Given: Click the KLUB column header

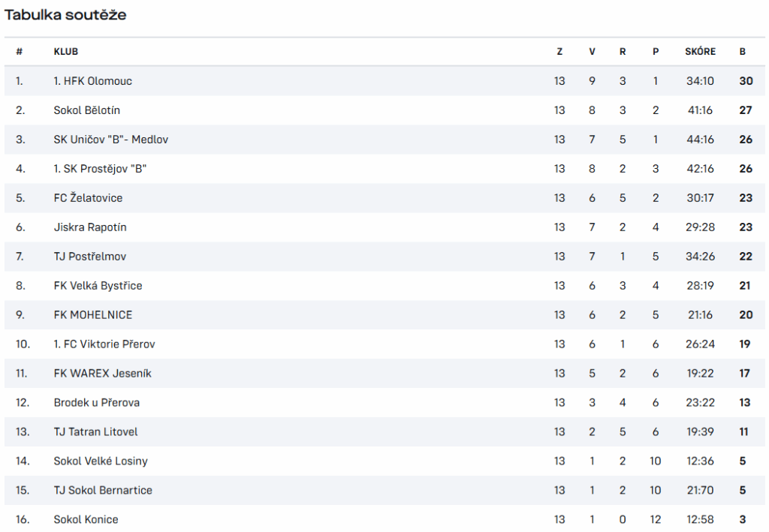Looking at the screenshot, I should pyautogui.click(x=66, y=52).
